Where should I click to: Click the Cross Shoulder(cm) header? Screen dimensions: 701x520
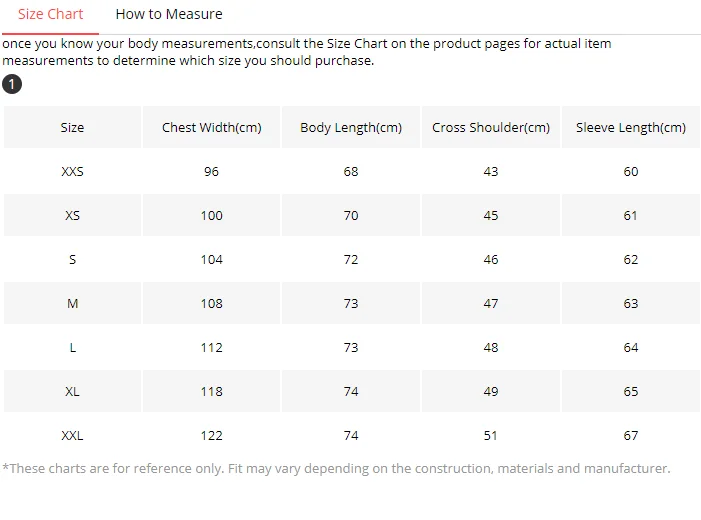tap(491, 127)
